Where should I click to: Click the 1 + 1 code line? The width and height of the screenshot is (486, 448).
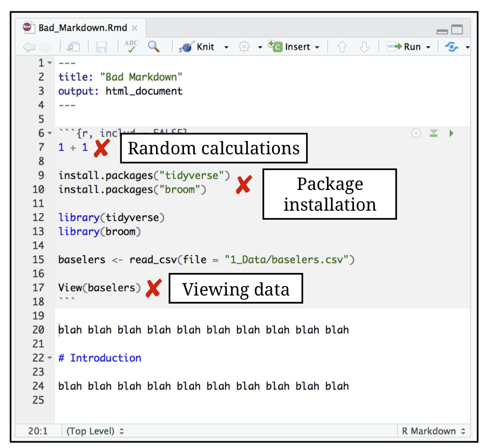[73, 148]
